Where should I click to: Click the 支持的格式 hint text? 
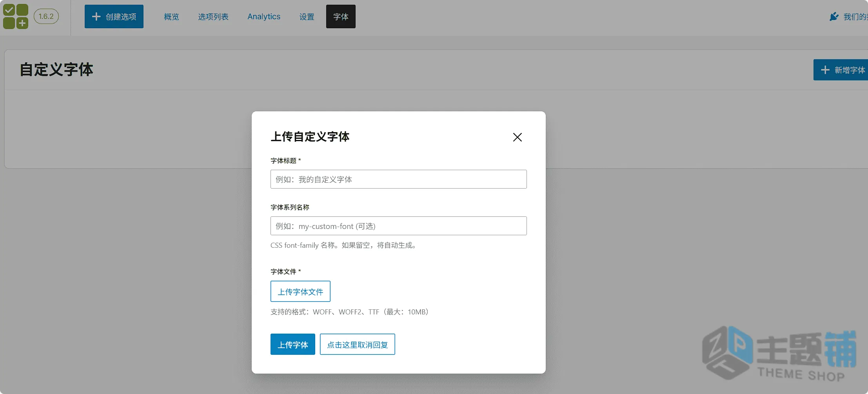(x=350, y=312)
